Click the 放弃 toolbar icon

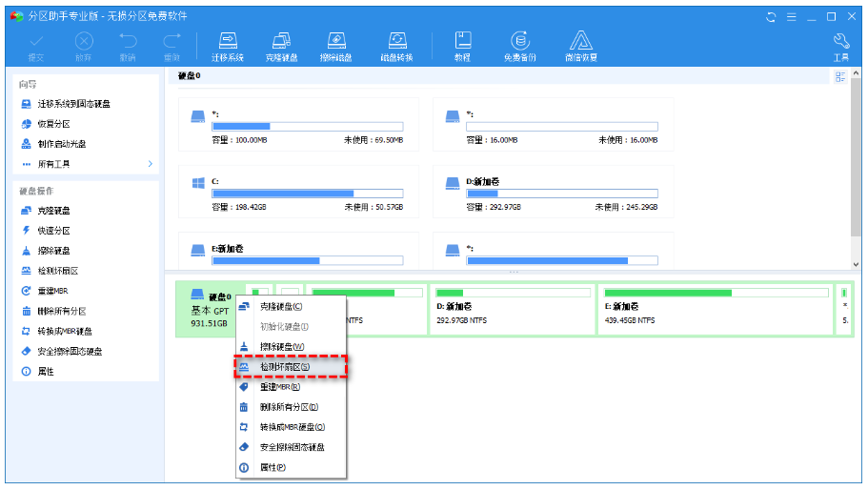point(84,47)
